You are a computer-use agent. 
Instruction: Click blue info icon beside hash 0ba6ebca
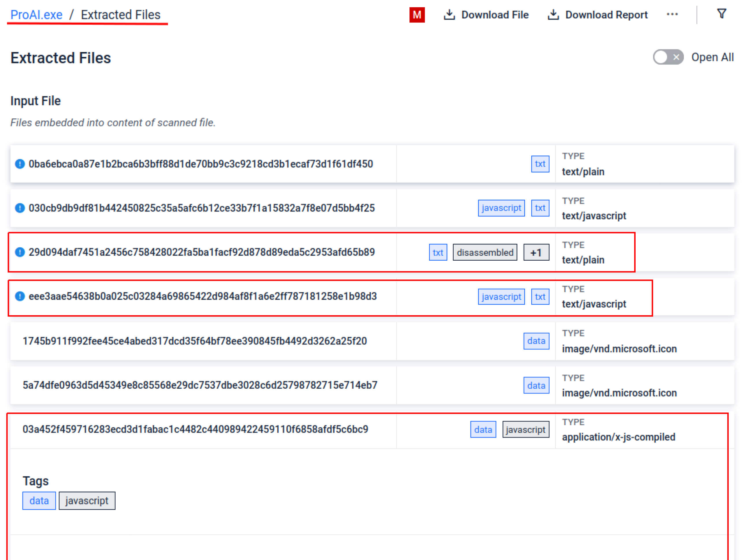pos(20,164)
